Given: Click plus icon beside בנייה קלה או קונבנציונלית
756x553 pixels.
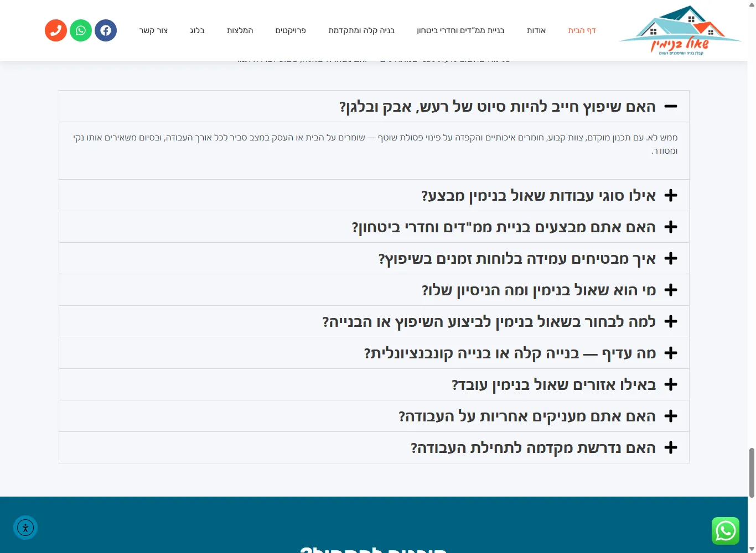Looking at the screenshot, I should coord(671,353).
